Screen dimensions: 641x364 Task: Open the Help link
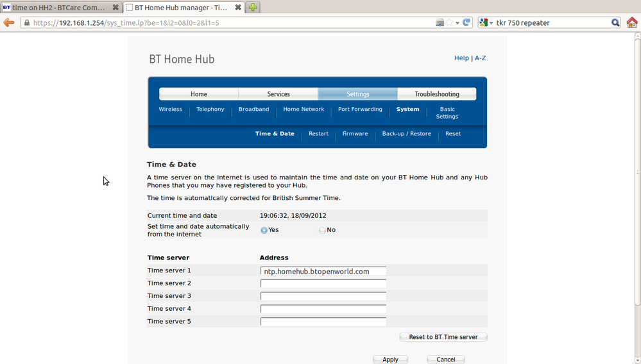(461, 58)
